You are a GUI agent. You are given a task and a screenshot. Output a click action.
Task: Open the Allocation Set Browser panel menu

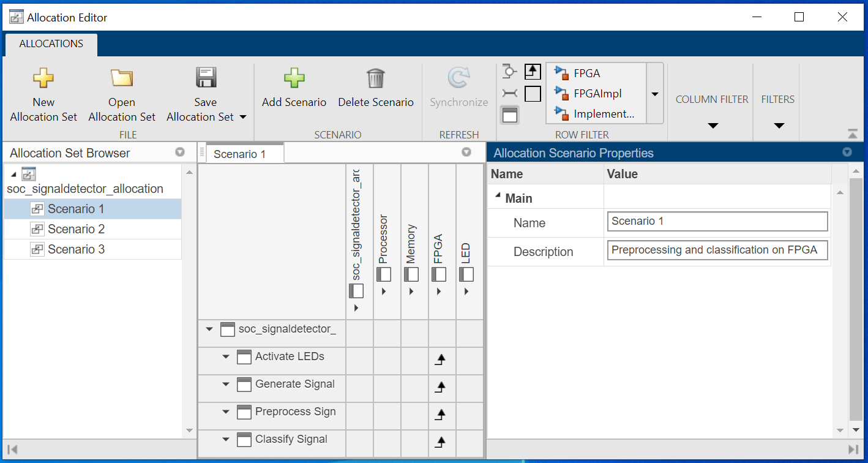[180, 152]
